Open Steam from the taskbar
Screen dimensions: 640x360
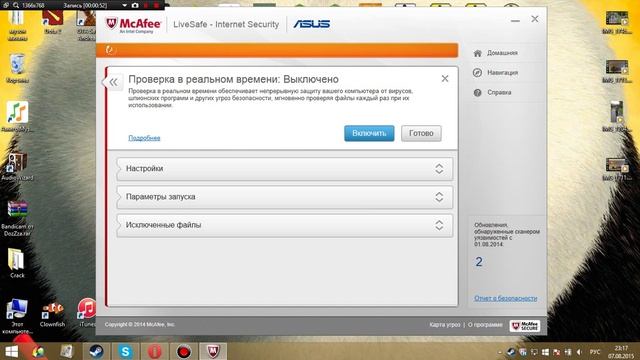(96, 351)
